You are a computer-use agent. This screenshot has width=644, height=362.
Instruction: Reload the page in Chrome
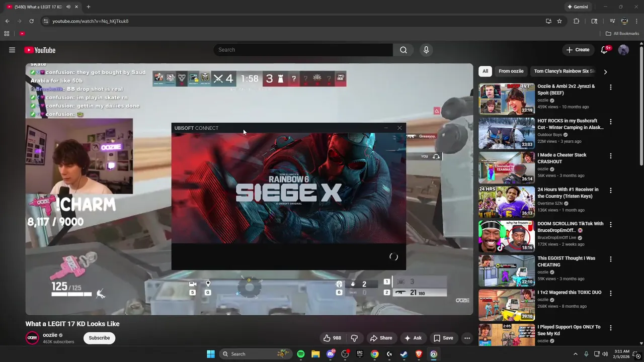(x=31, y=21)
